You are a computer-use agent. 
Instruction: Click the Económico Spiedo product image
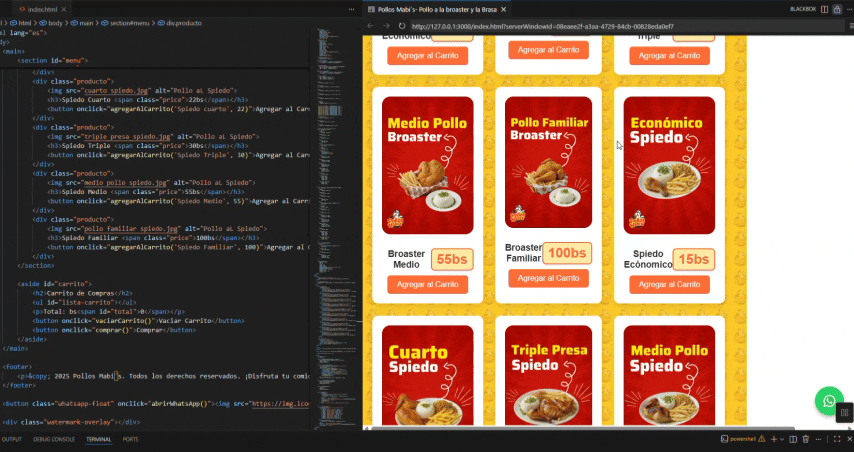click(x=669, y=165)
